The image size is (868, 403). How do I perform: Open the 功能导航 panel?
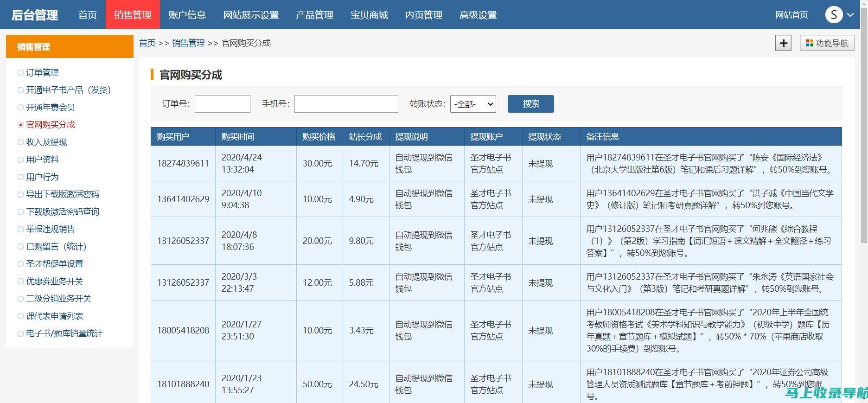(x=827, y=43)
